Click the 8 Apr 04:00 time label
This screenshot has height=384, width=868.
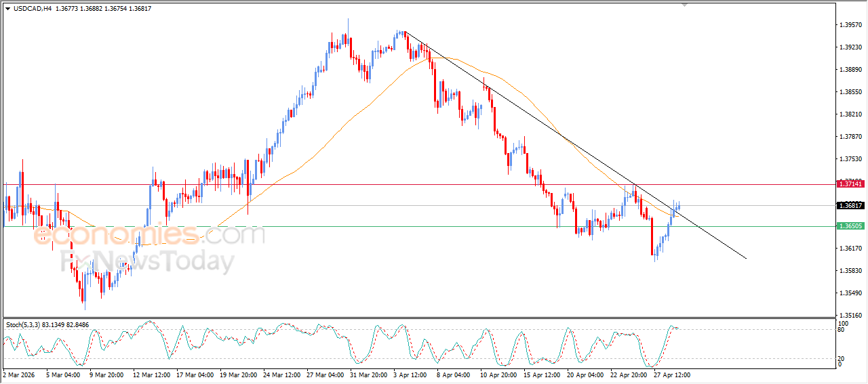pyautogui.click(x=454, y=375)
